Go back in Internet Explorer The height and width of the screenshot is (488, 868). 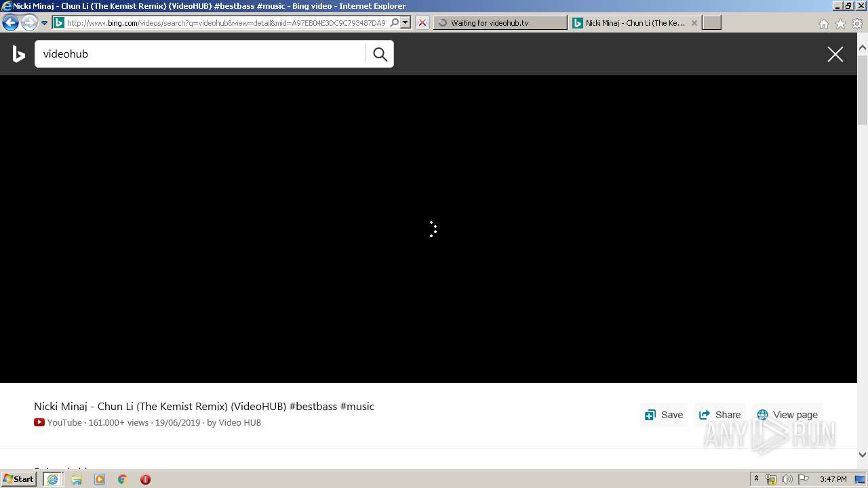pyautogui.click(x=10, y=22)
